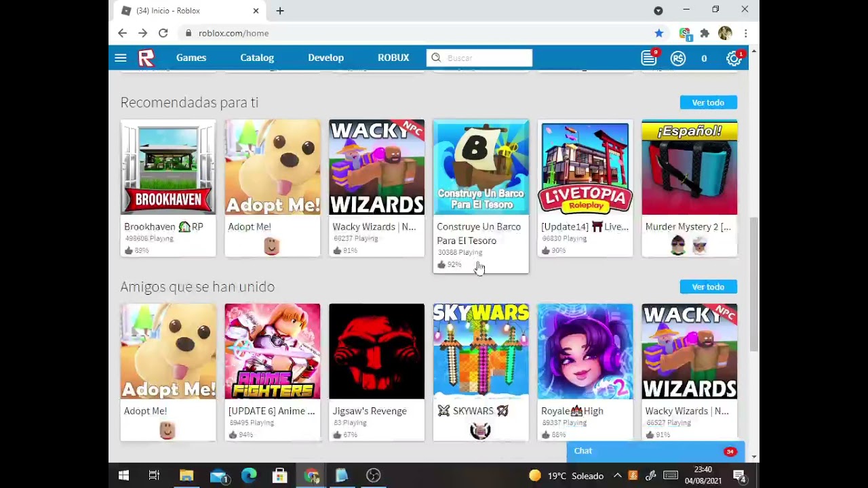Reload the Roblox page
The width and height of the screenshot is (868, 488).
tap(163, 33)
